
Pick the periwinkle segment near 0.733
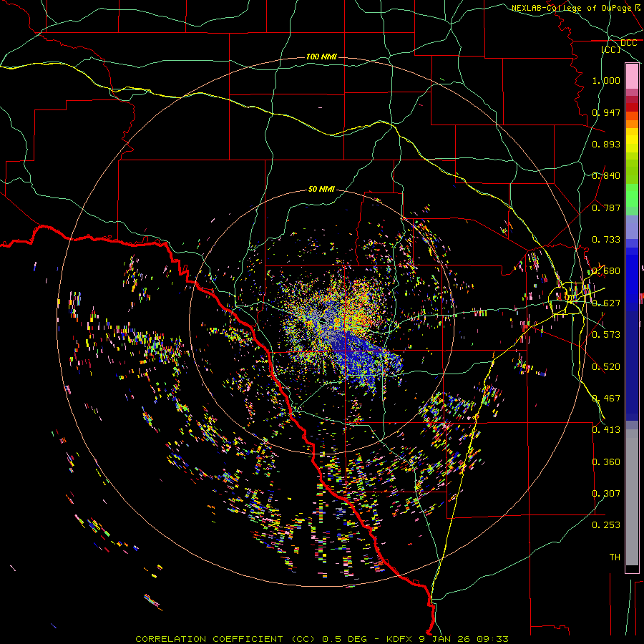[632, 228]
